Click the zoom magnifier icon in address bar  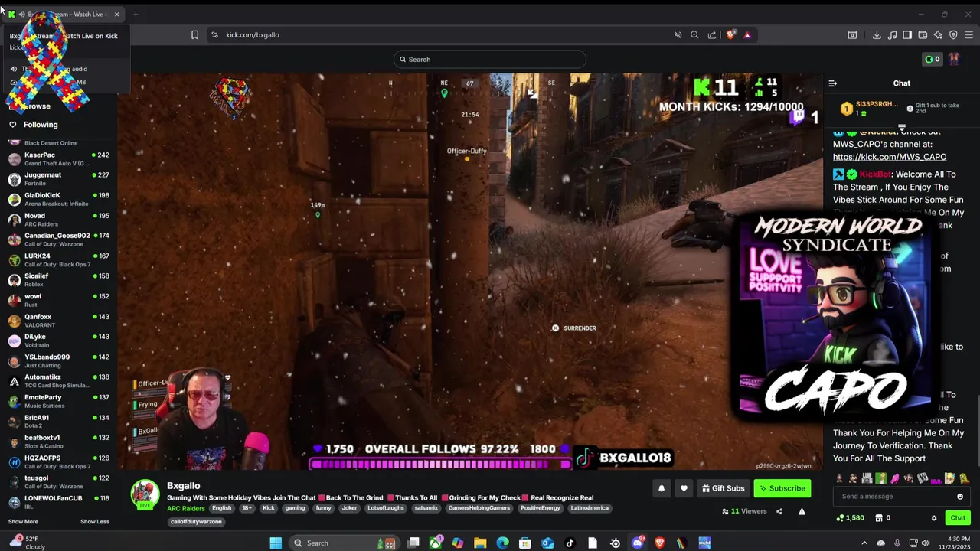tap(694, 34)
